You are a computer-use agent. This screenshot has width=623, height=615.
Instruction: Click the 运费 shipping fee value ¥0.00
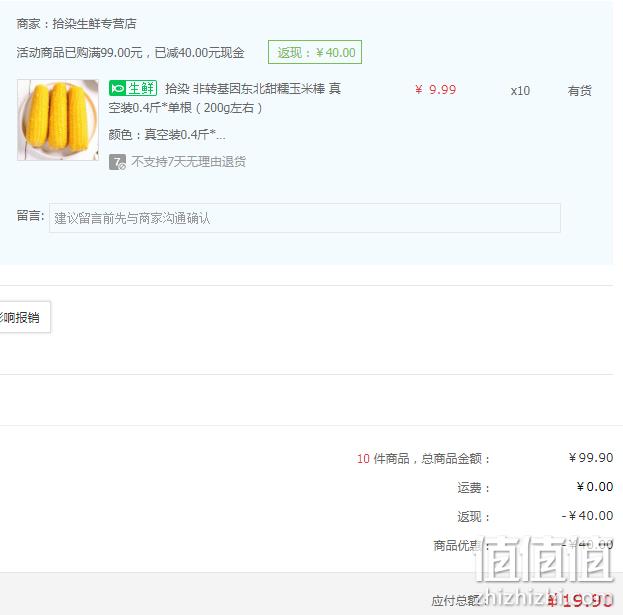595,487
